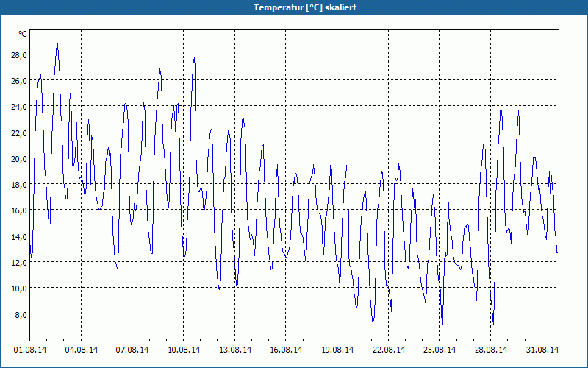Screen dimensions: 588x368
Task: Click the 20,0 y-axis label
Action: [19, 159]
